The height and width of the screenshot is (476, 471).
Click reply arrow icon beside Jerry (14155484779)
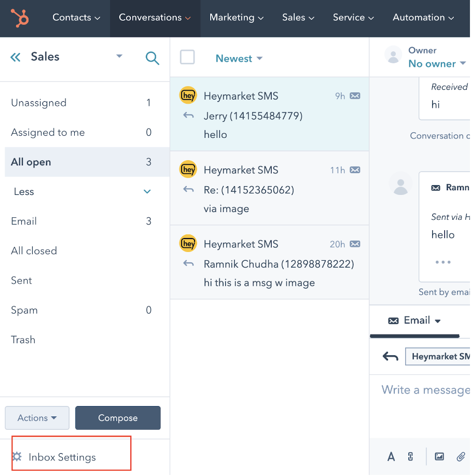pos(189,115)
